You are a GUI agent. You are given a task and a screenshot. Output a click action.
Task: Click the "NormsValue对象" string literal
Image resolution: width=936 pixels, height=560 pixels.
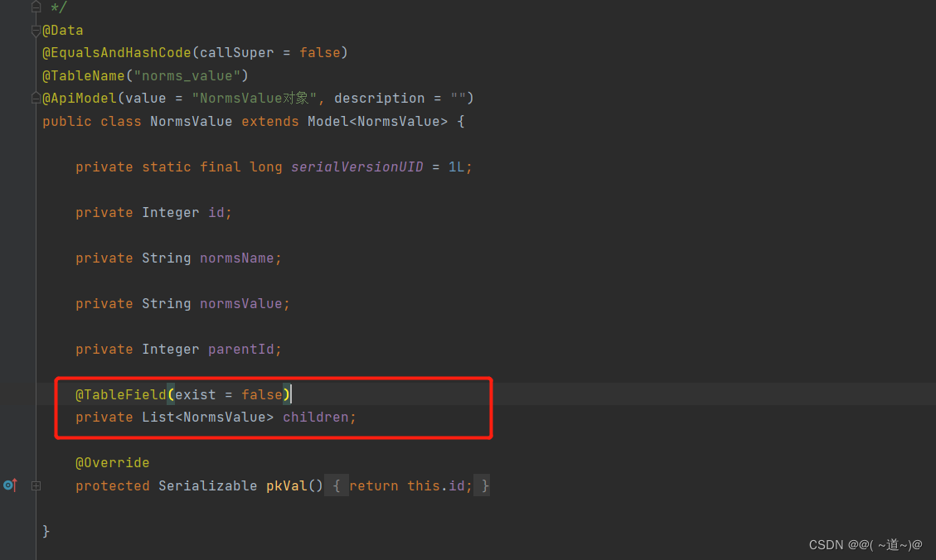tap(255, 99)
